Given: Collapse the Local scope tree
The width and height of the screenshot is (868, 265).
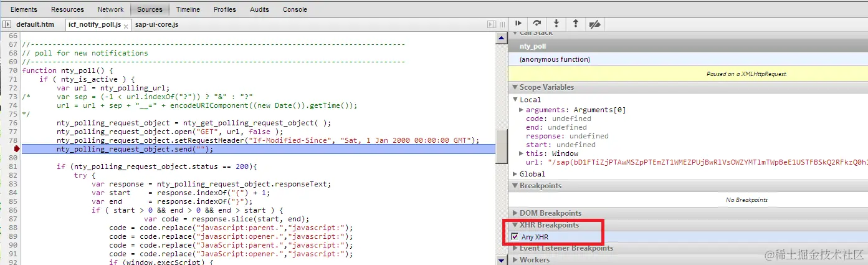Looking at the screenshot, I should coord(516,100).
